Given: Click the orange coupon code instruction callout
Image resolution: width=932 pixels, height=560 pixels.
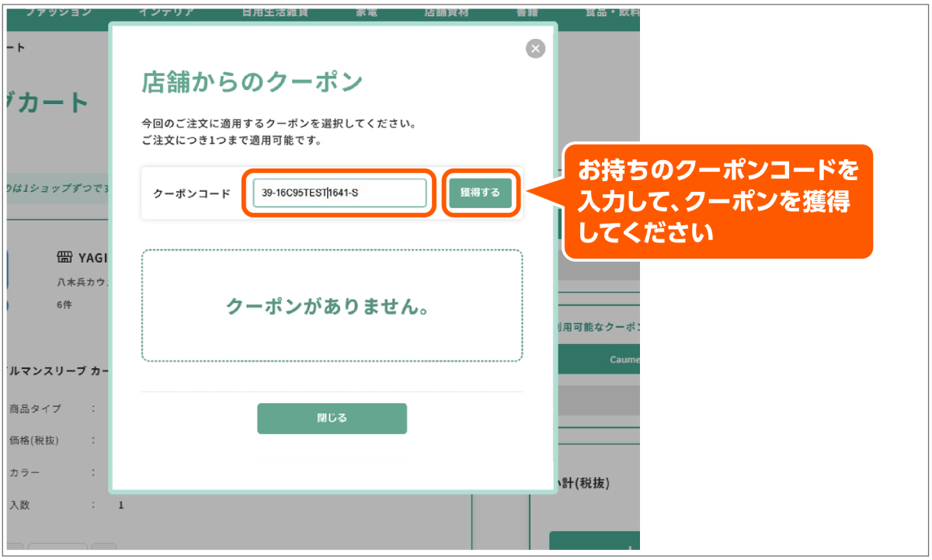Looking at the screenshot, I should [718, 201].
